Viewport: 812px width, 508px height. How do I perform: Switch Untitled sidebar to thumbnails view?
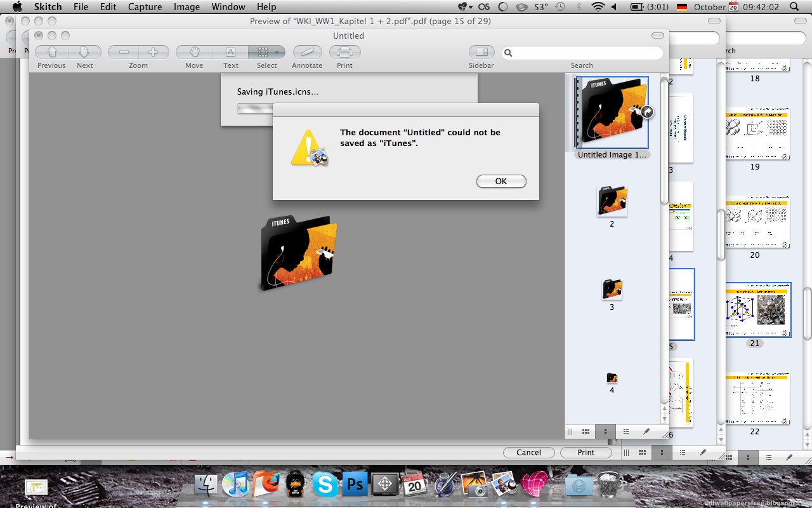coord(606,432)
